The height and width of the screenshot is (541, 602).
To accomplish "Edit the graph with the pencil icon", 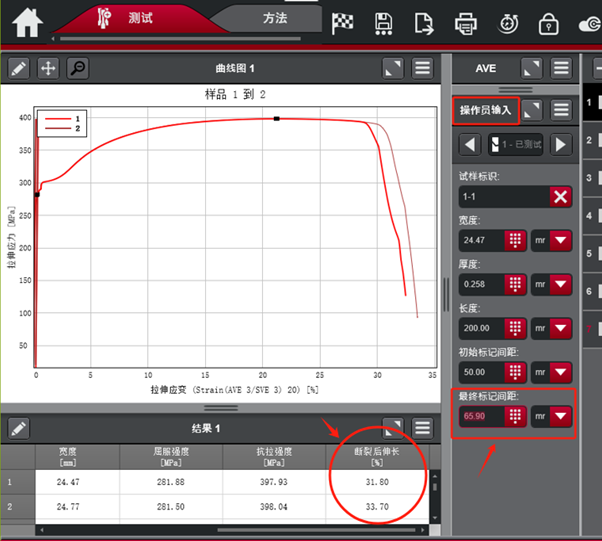I will pos(18,68).
